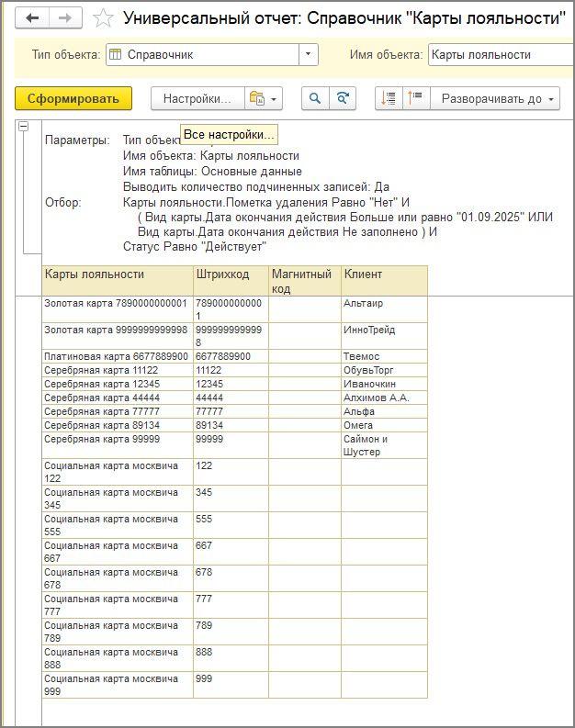Select cell Социальная карта москвича 555

pyautogui.click(x=118, y=525)
